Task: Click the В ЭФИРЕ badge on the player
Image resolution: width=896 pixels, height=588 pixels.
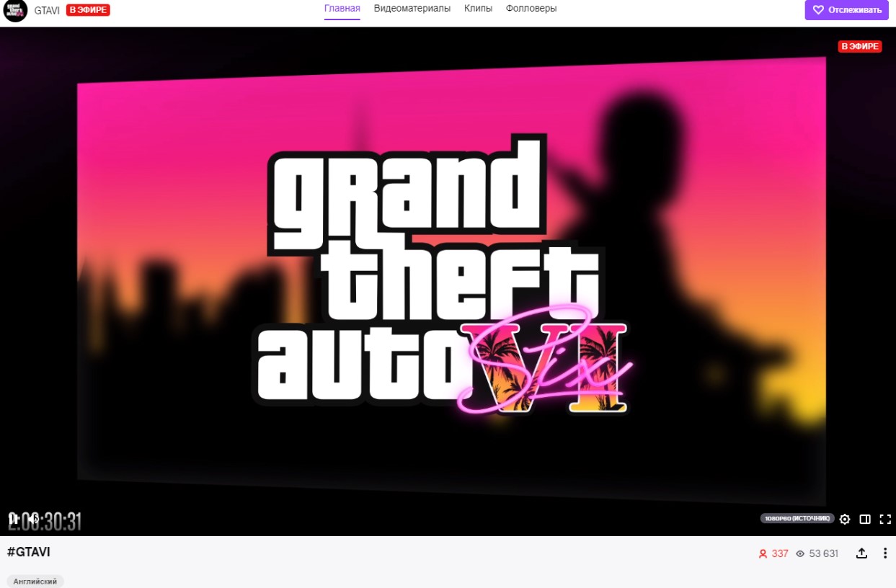Action: tap(860, 46)
